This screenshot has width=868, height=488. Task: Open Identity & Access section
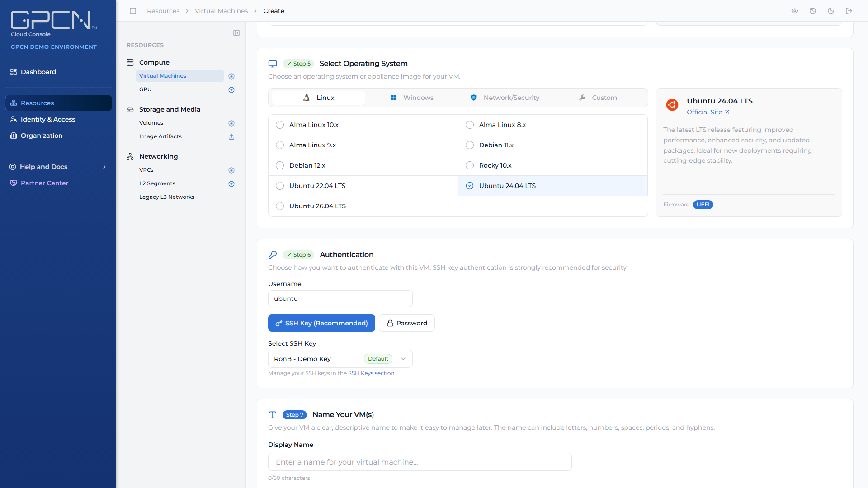(58, 119)
